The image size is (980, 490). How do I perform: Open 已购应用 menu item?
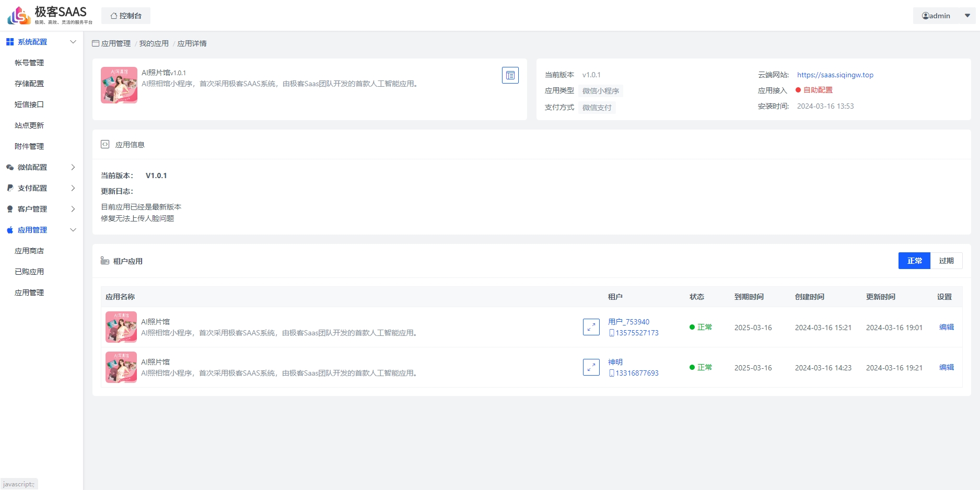pos(29,272)
